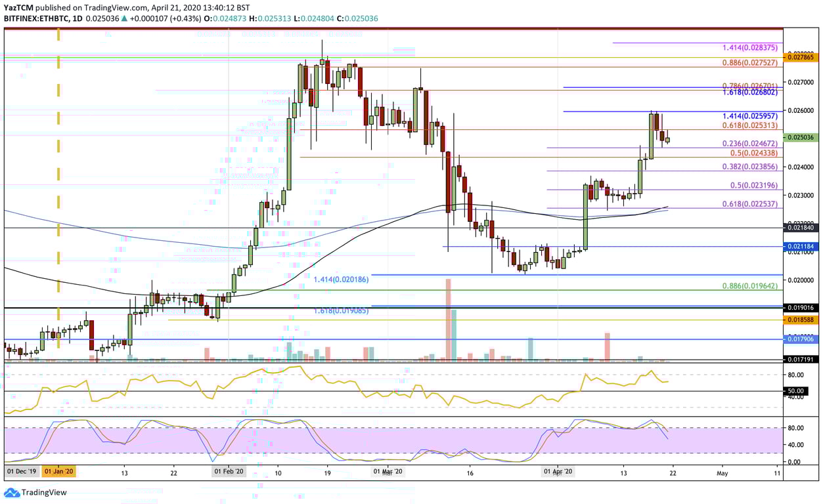823x504 pixels.
Task: Click the highlighted 01 Jan '20 date label
Action: point(58,471)
